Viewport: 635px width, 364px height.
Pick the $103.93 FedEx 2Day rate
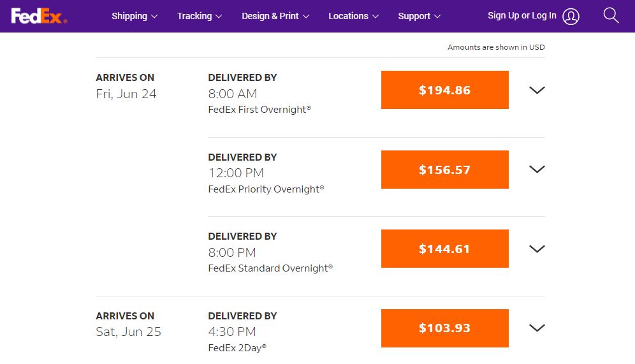click(444, 328)
